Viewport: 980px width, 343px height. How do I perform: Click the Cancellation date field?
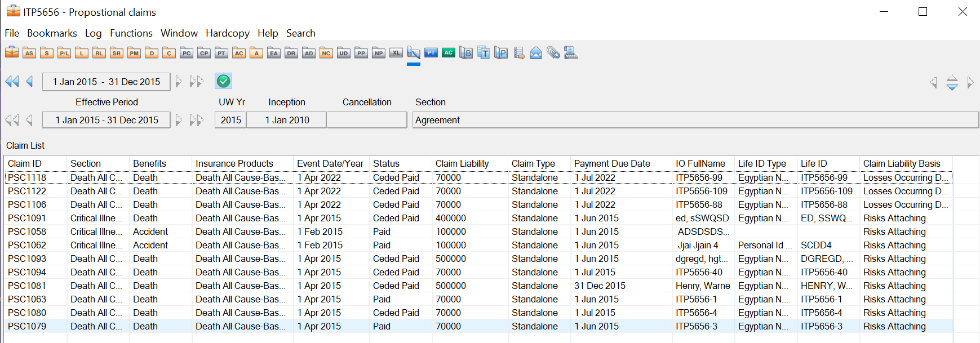[x=367, y=120]
